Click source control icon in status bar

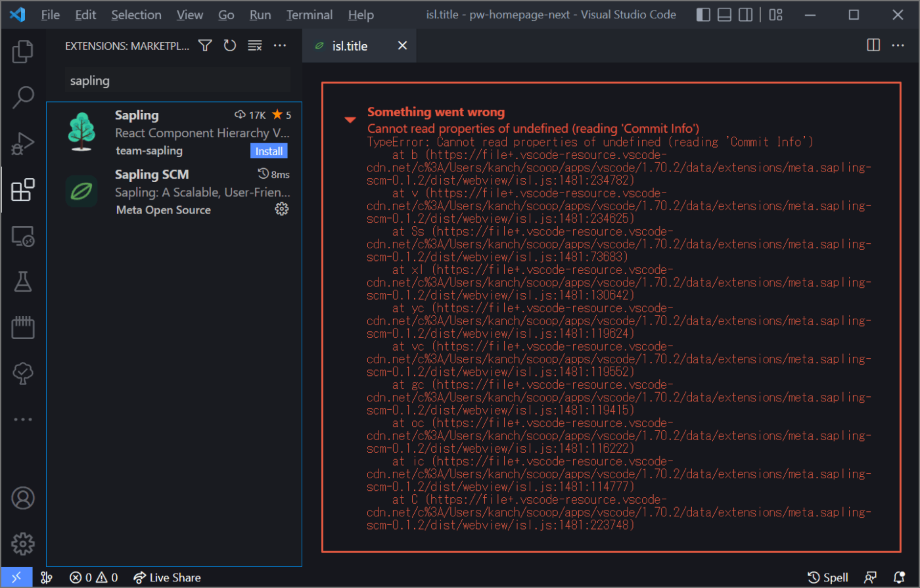(47, 577)
